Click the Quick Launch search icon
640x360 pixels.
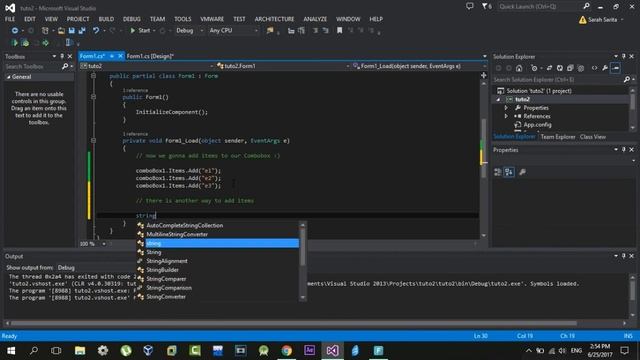(x=586, y=6)
